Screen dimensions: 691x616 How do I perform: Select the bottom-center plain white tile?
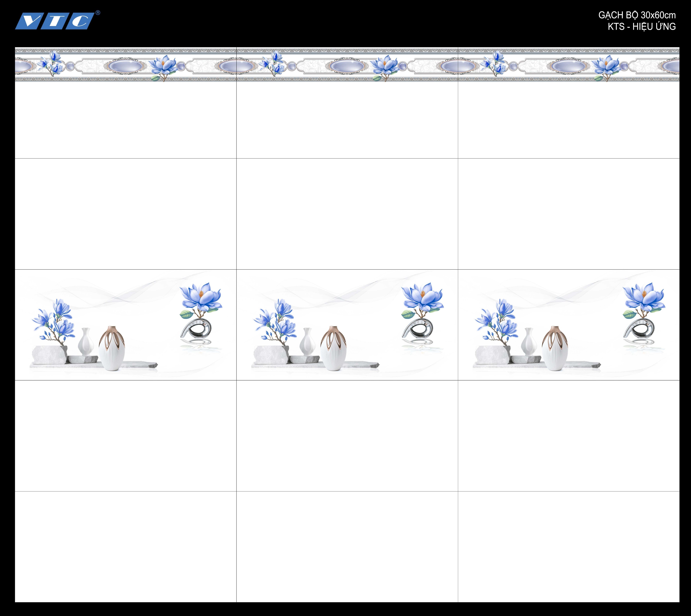tap(347, 546)
